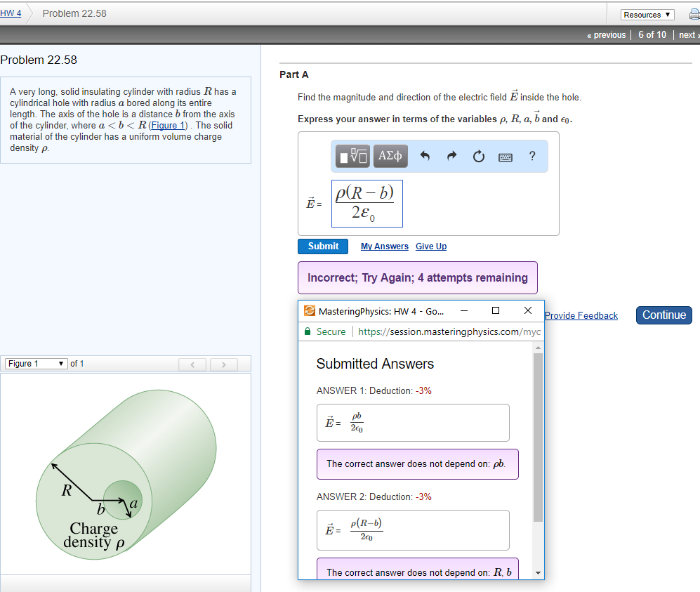The height and width of the screenshot is (592, 700).
Task: Redo the equation edit
Action: (451, 157)
